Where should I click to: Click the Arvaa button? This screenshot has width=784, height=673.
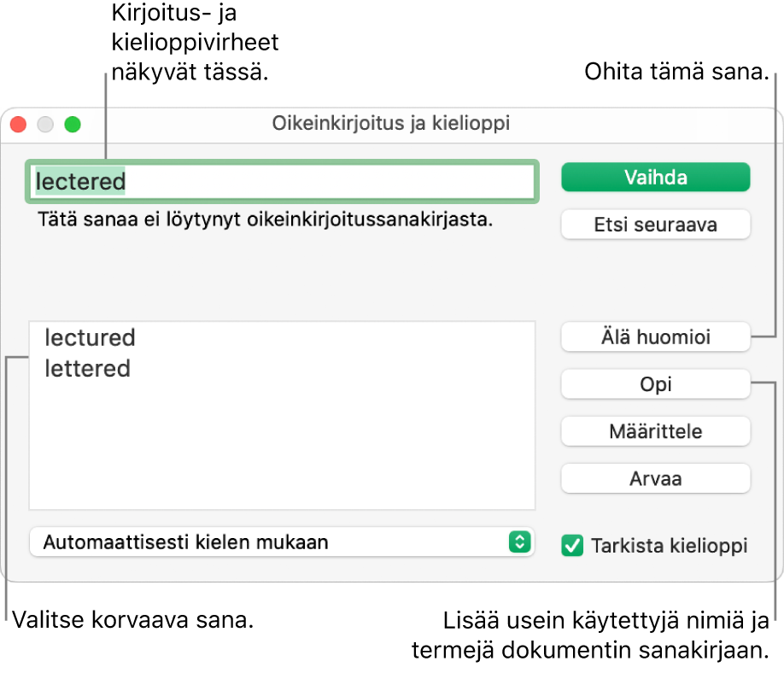click(x=655, y=478)
